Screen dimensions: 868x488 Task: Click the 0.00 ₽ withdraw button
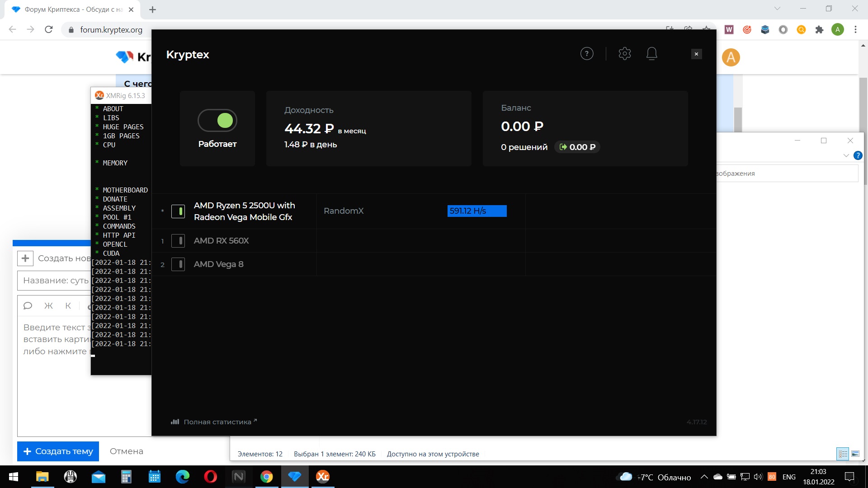(x=577, y=147)
